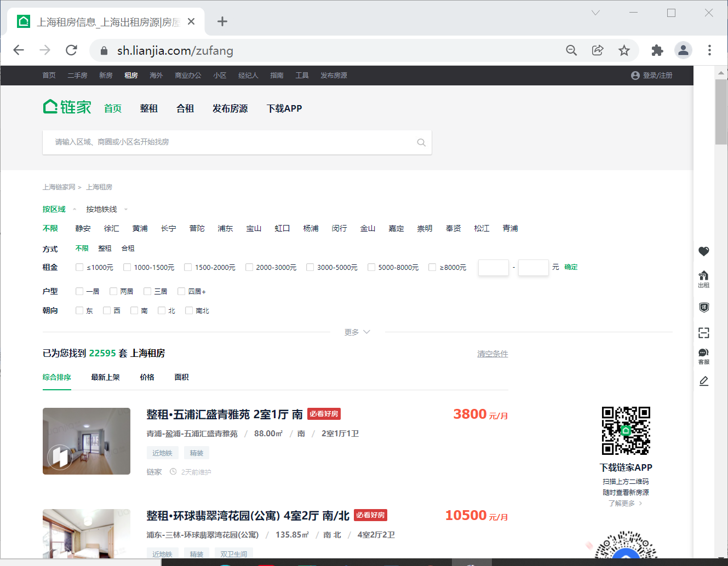Click 确定 to apply price range
The image size is (728, 566).
tap(571, 267)
